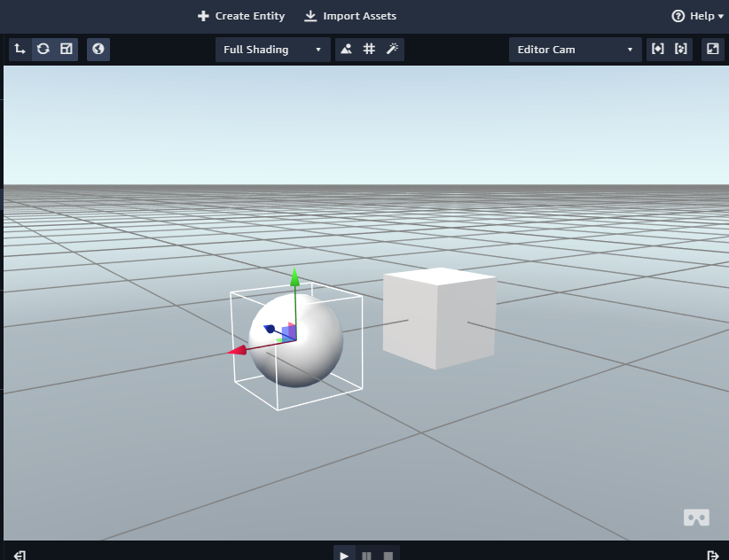Viewport: 729px width, 560px height.
Task: Click Create Entity button
Action: [x=241, y=16]
